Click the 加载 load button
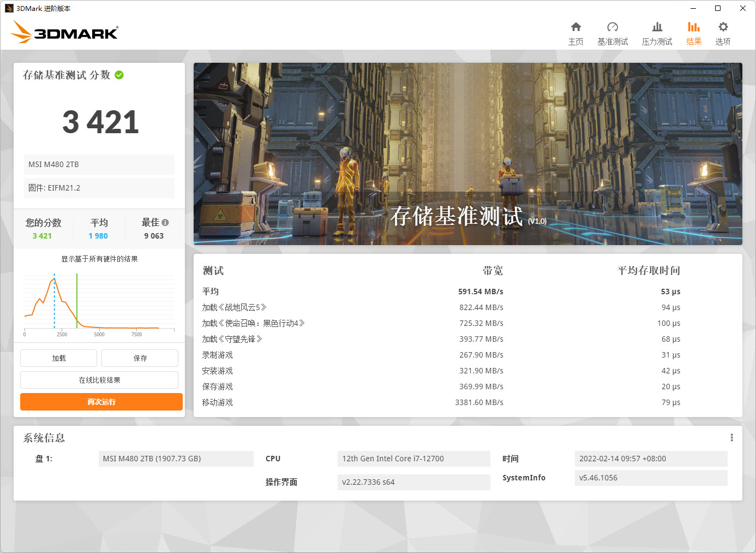 (58, 358)
